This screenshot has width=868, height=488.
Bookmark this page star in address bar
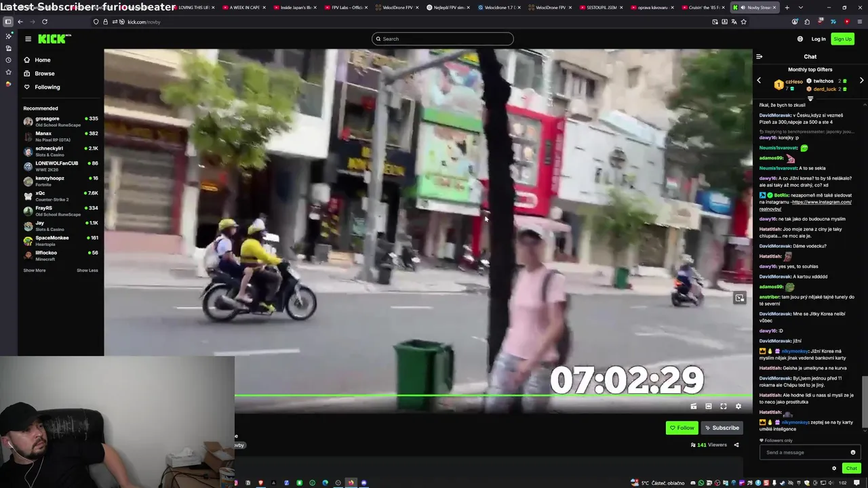click(744, 22)
